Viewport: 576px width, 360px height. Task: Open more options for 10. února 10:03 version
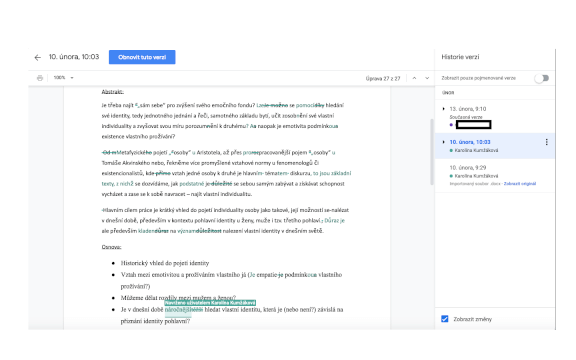pos(547,142)
